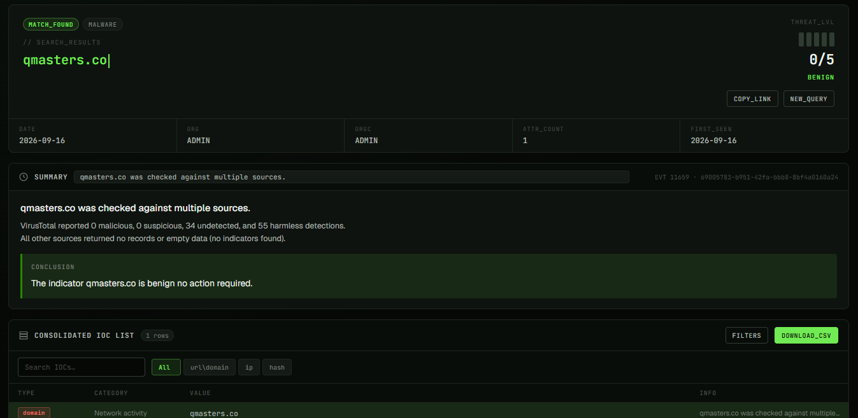Click the CATEGORY column header

click(x=111, y=393)
